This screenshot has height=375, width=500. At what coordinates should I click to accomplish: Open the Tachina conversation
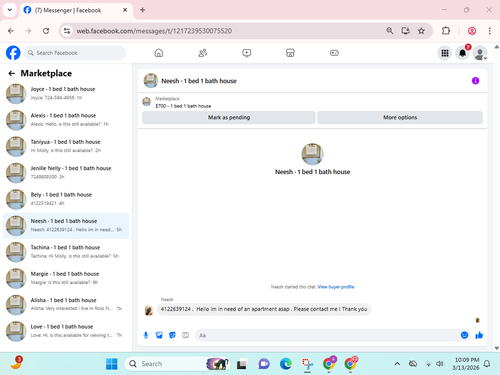click(x=66, y=252)
